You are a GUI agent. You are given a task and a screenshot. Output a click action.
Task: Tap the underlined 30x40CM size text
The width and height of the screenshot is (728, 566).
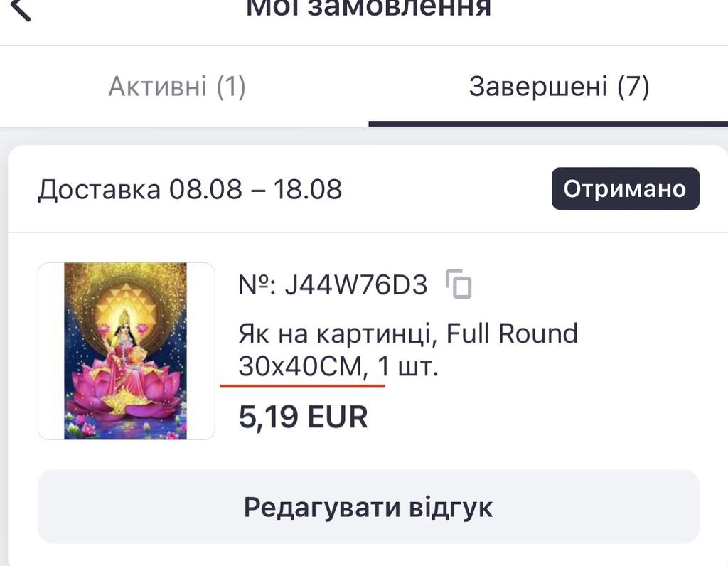(301, 368)
